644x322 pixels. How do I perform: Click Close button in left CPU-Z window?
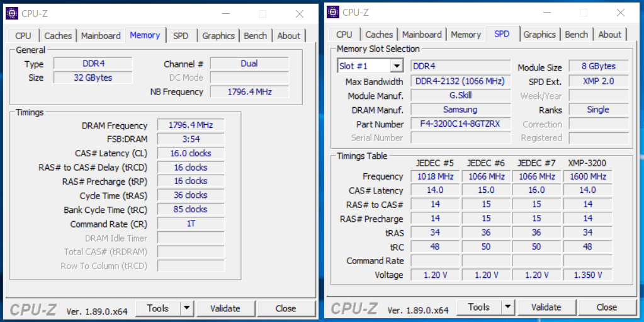tap(286, 308)
